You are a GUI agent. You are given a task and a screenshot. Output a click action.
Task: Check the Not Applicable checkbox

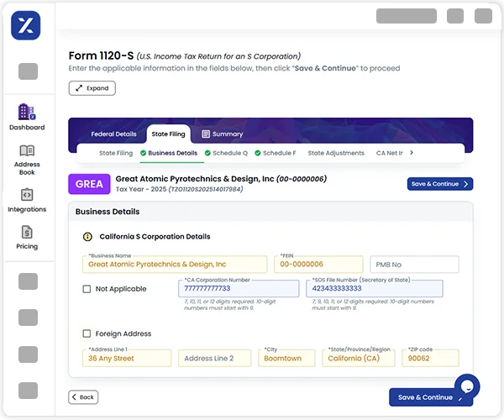coord(87,289)
